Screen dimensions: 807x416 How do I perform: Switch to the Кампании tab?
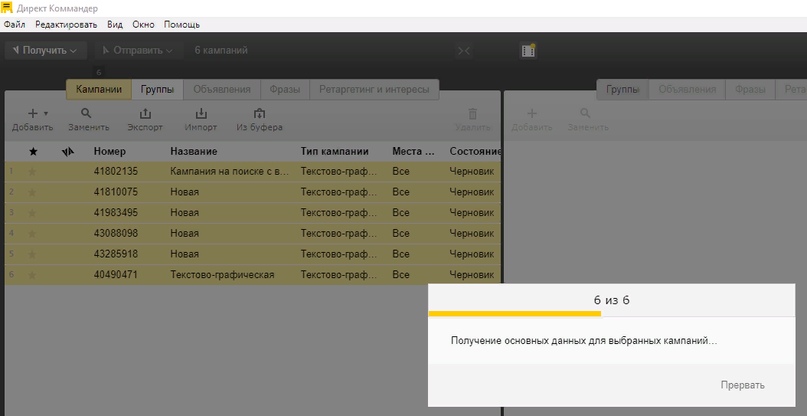99,89
